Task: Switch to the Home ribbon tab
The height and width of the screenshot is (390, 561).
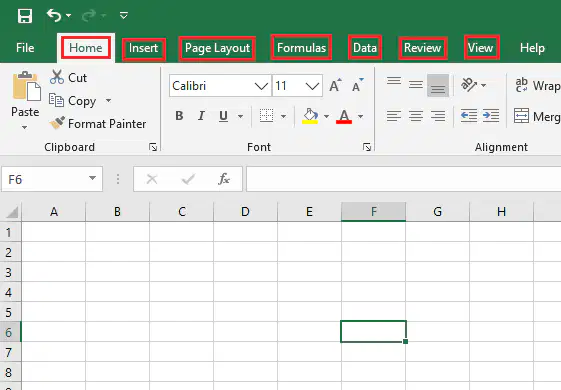Action: coord(86,48)
